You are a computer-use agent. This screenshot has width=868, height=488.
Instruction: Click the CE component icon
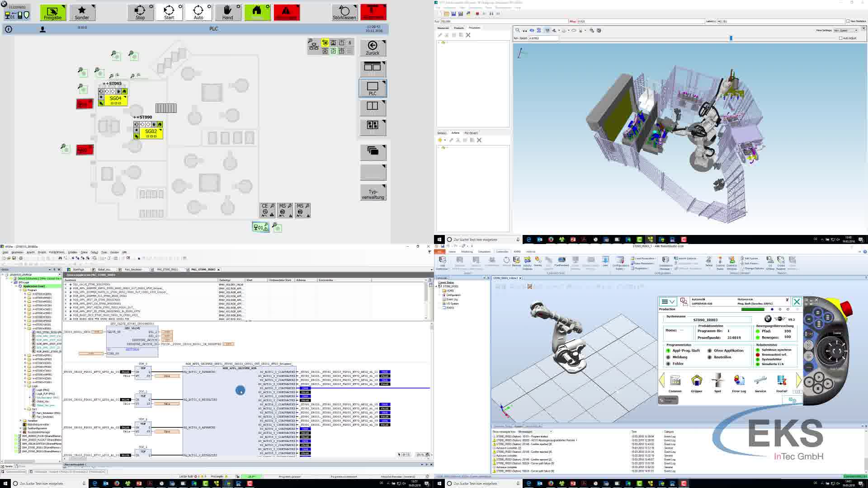(268, 210)
